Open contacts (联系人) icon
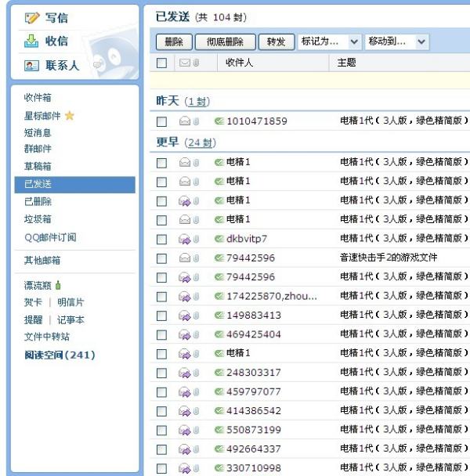470x476 pixels. click(x=32, y=66)
